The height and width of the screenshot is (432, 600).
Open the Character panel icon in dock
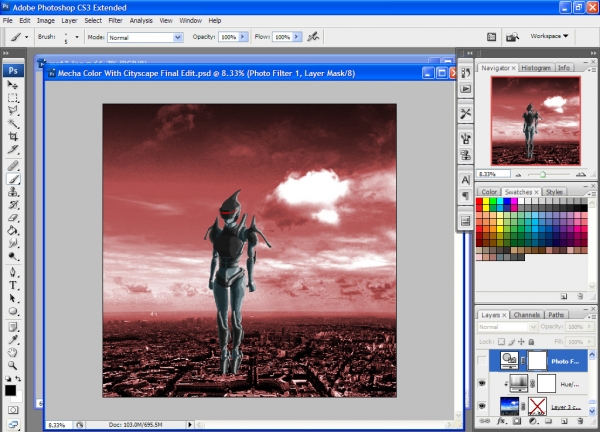[465, 180]
